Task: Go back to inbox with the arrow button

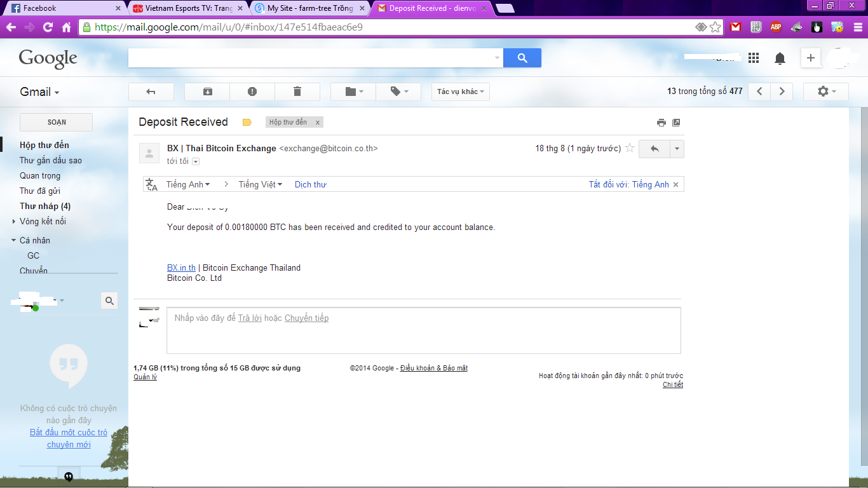Action: (151, 91)
